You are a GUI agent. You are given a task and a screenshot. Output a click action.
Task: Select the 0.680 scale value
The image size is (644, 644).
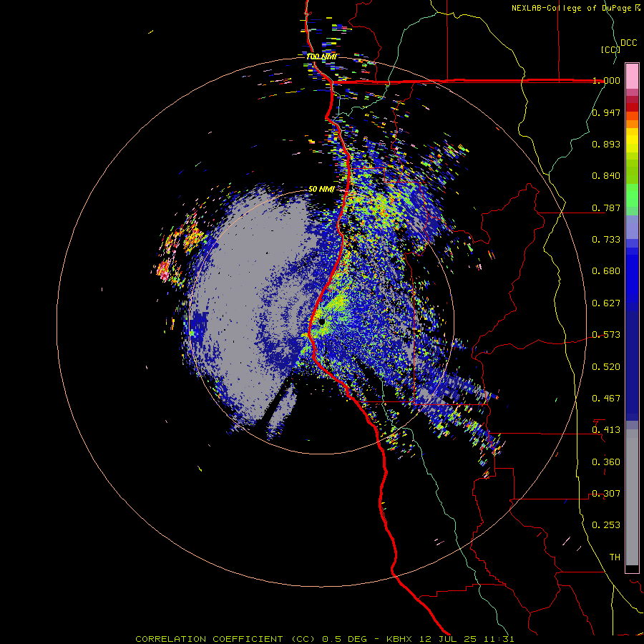coord(606,271)
